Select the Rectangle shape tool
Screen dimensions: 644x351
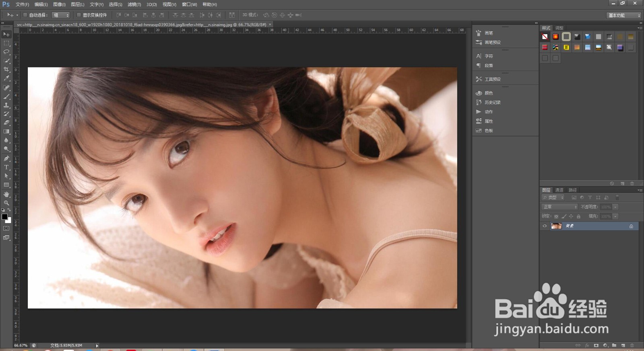coord(6,185)
